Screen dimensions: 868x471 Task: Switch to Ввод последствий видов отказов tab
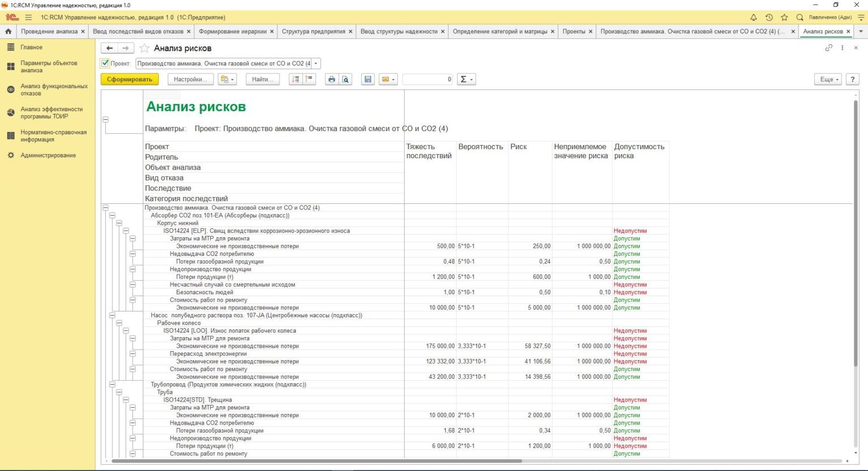tap(138, 32)
